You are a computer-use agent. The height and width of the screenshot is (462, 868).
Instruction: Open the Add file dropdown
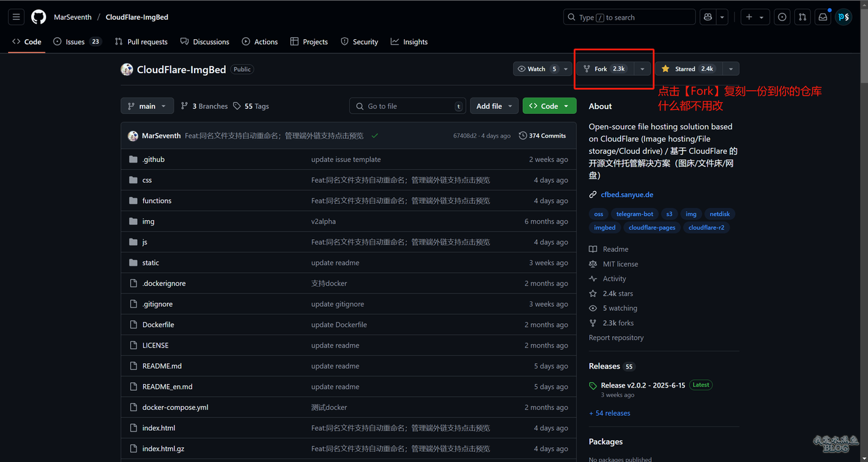click(x=494, y=106)
